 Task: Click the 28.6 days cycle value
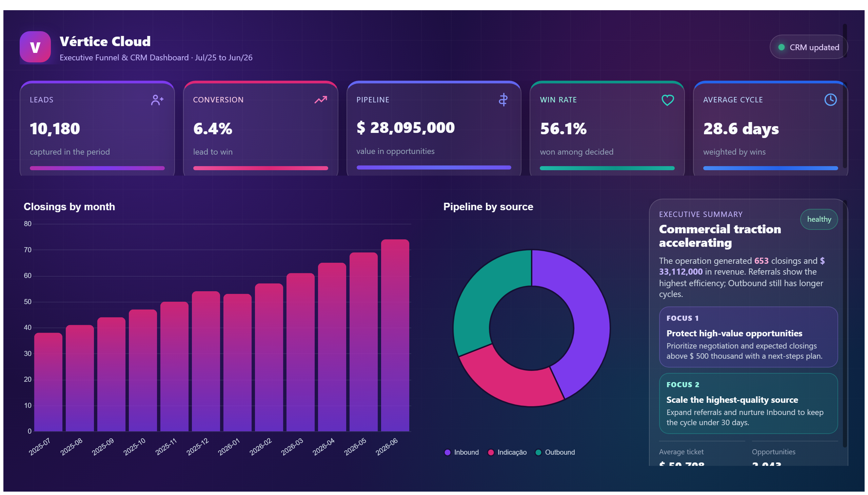tap(741, 129)
